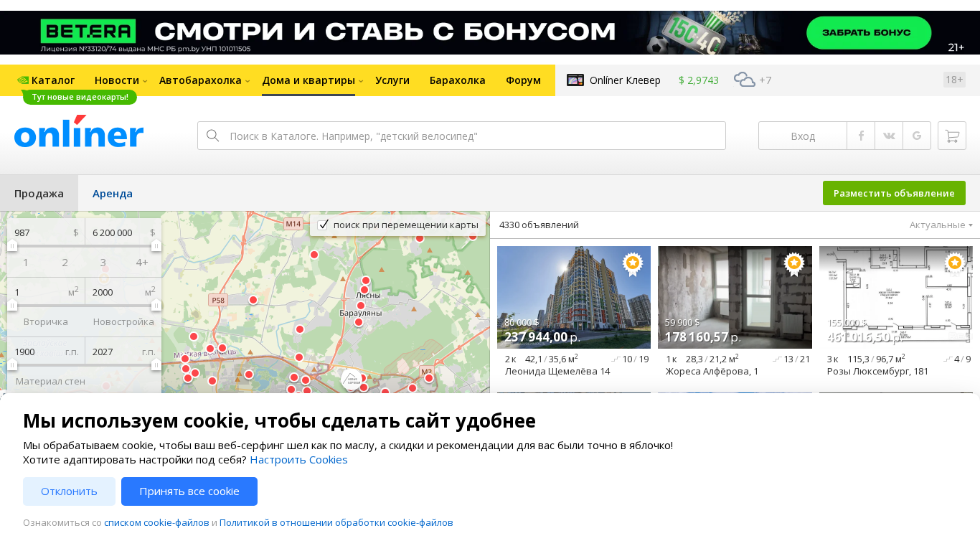Toggle Новостройка housing filter
Image resolution: width=980 pixels, height=551 pixels.
(123, 321)
